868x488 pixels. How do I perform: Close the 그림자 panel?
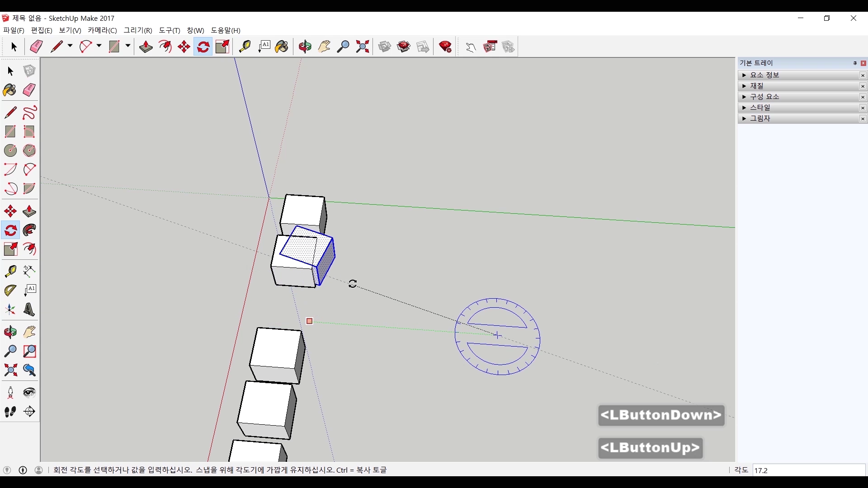863,118
